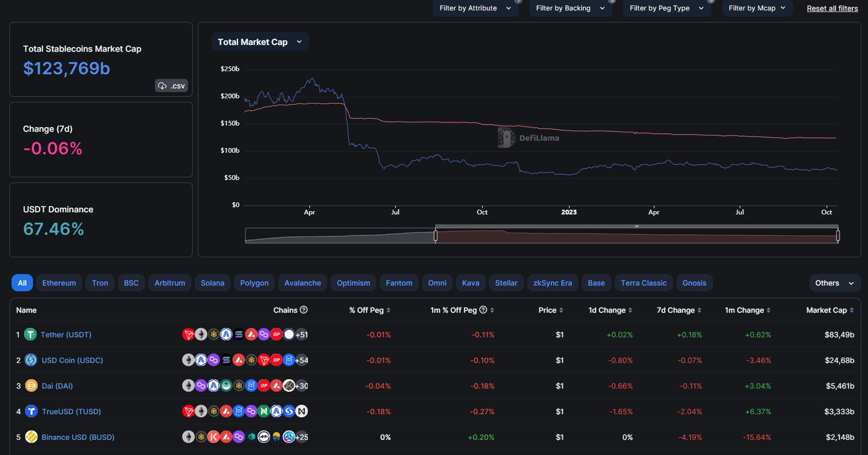Screen dimensions: 868x455
Task: Click the Dai coin logo
Action: click(x=31, y=386)
